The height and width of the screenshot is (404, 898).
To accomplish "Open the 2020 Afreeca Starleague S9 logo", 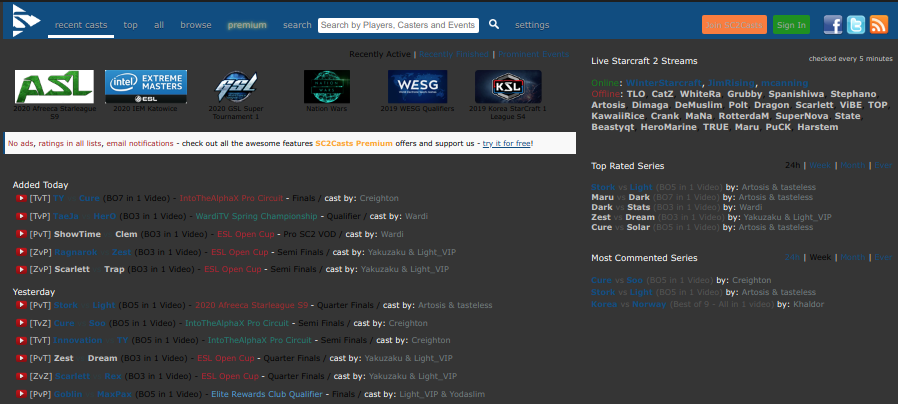I will [54, 87].
